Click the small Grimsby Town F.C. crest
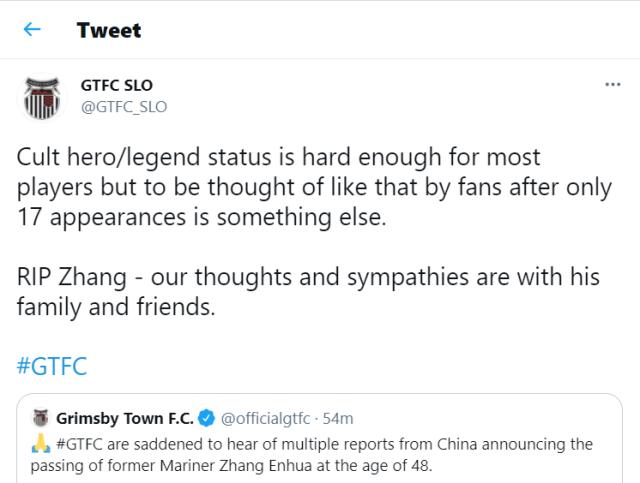Image resolution: width=640 pixels, height=483 pixels. coord(41,416)
